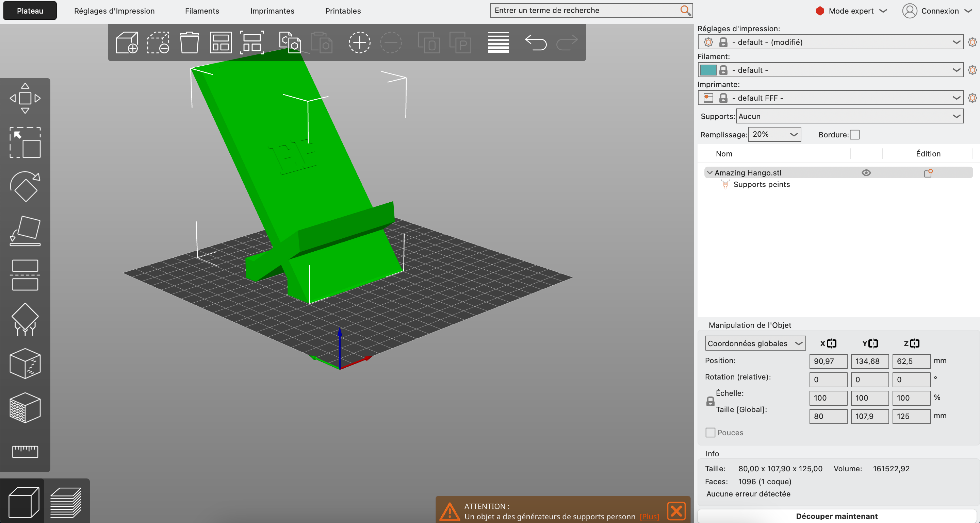980x523 pixels.
Task: Open the Measure ruler tool
Action: click(25, 452)
